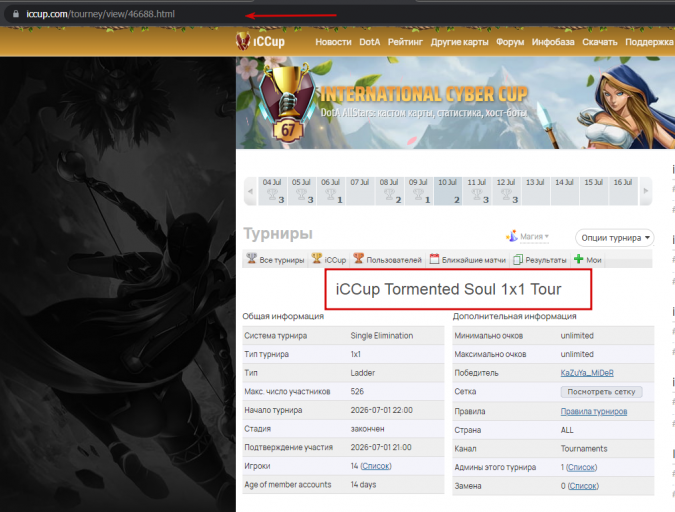
Task: Select 10 Jul in the calendar
Action: [448, 191]
